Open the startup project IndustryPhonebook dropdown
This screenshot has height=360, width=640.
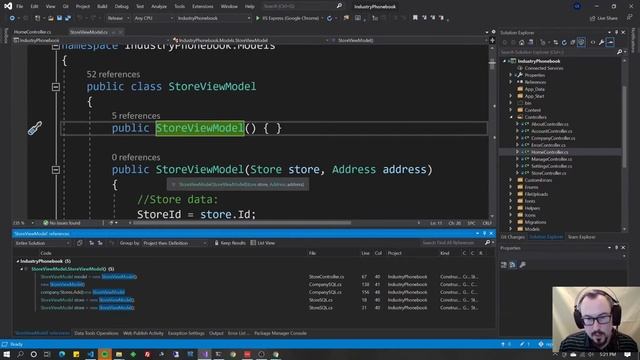point(214,18)
